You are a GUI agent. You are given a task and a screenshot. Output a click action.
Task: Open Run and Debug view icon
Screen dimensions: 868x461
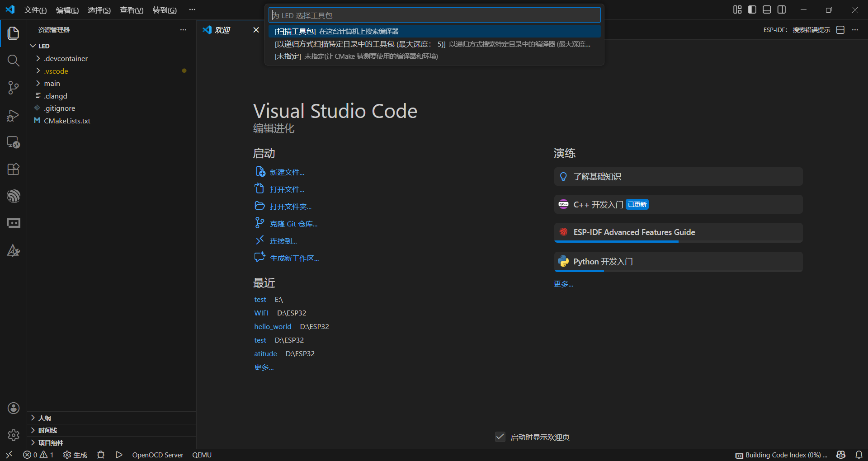(13, 115)
